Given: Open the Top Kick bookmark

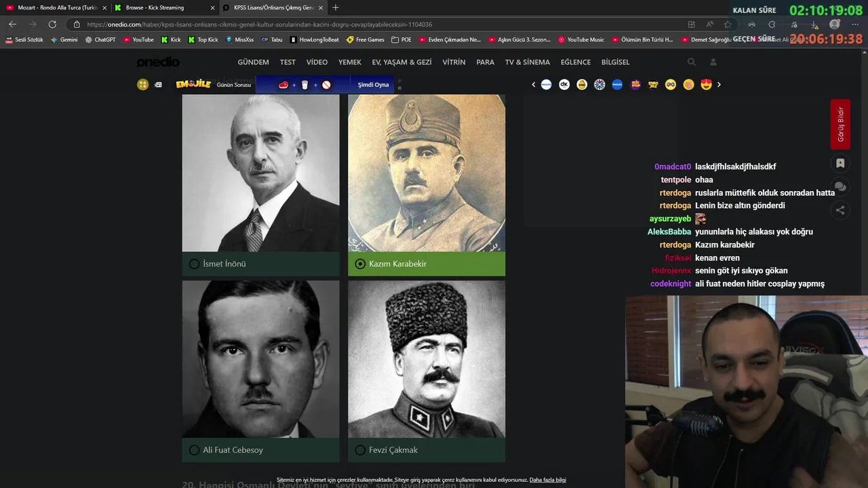Looking at the screenshot, I should 203,40.
